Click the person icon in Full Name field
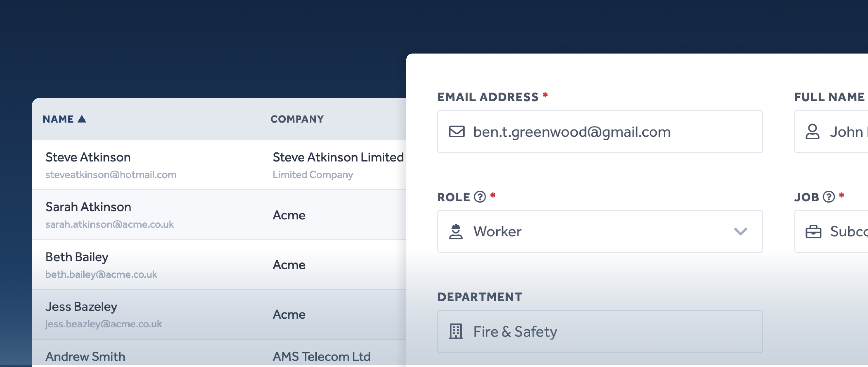 coord(812,132)
